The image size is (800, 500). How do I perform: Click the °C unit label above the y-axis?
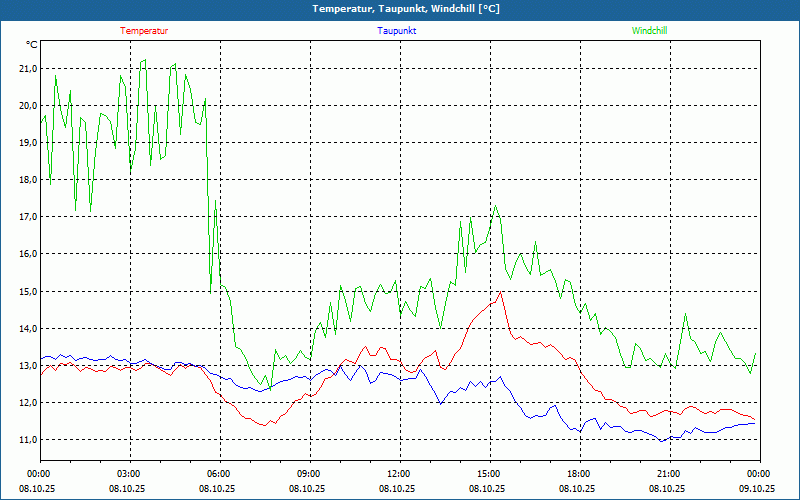[31, 45]
